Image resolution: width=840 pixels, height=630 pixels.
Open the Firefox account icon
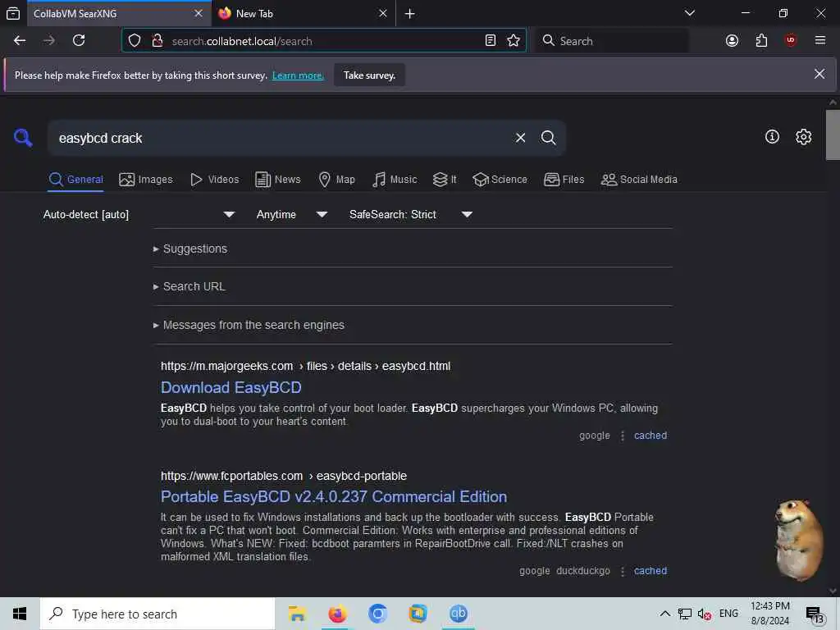[x=732, y=41]
